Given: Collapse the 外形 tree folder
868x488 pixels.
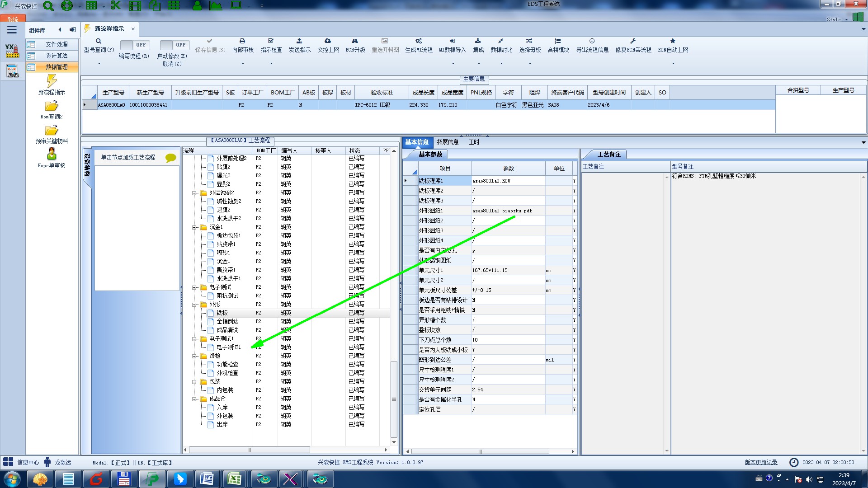Looking at the screenshot, I should click(x=194, y=305).
